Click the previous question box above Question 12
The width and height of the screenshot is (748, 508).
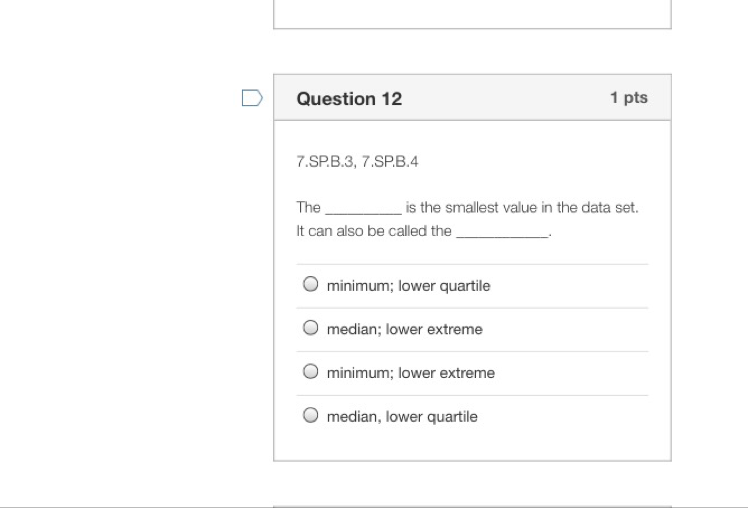pyautogui.click(x=472, y=14)
